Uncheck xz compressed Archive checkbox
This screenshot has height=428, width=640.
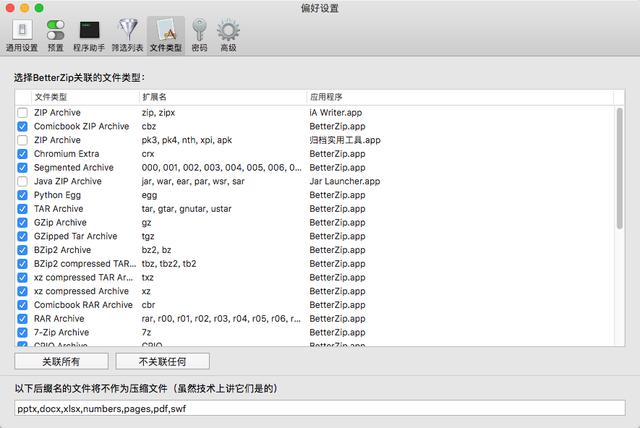coord(22,291)
